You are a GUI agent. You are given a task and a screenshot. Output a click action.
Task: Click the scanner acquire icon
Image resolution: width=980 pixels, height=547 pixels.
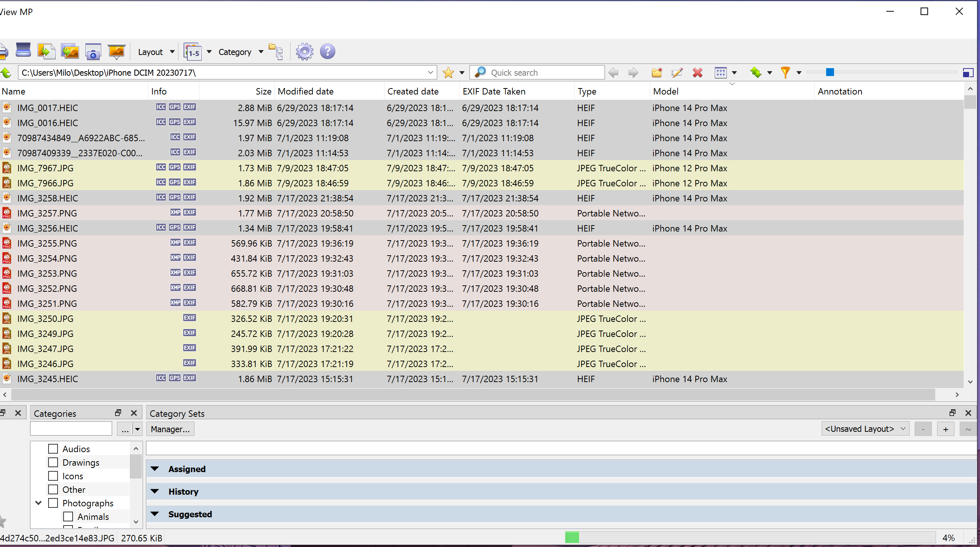(x=23, y=50)
